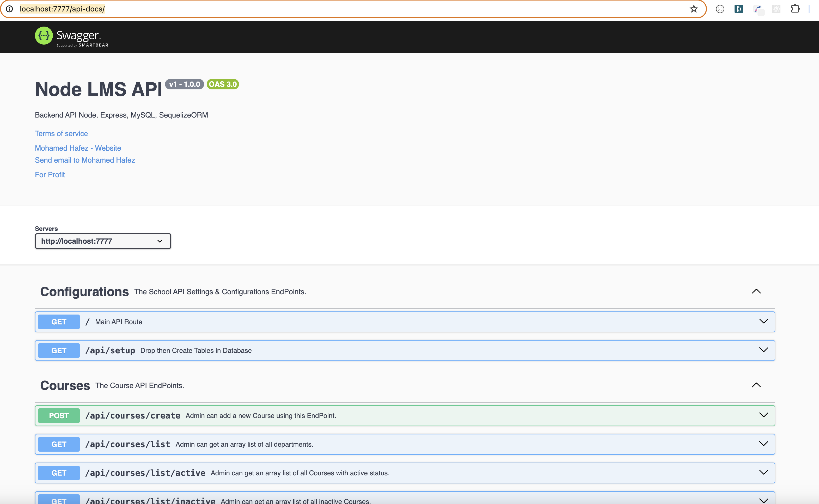Open the browser extensions puzzle icon
The width and height of the screenshot is (819, 504).
[795, 9]
